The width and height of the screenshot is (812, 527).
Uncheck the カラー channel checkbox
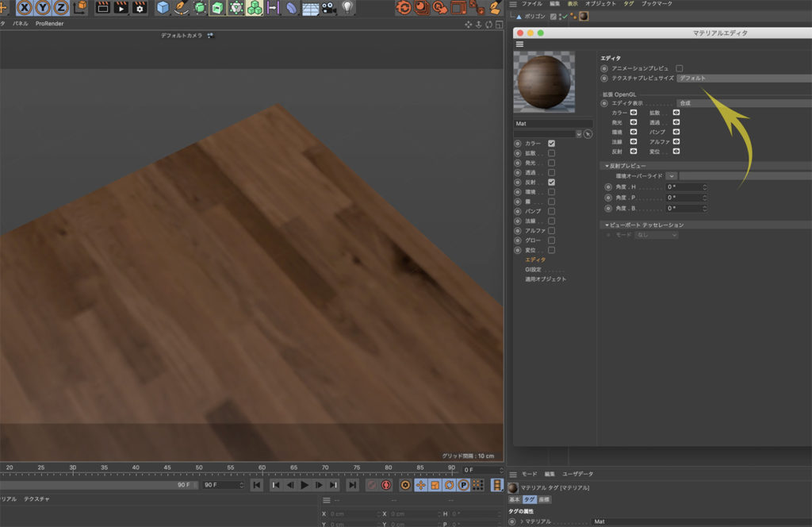click(x=552, y=143)
